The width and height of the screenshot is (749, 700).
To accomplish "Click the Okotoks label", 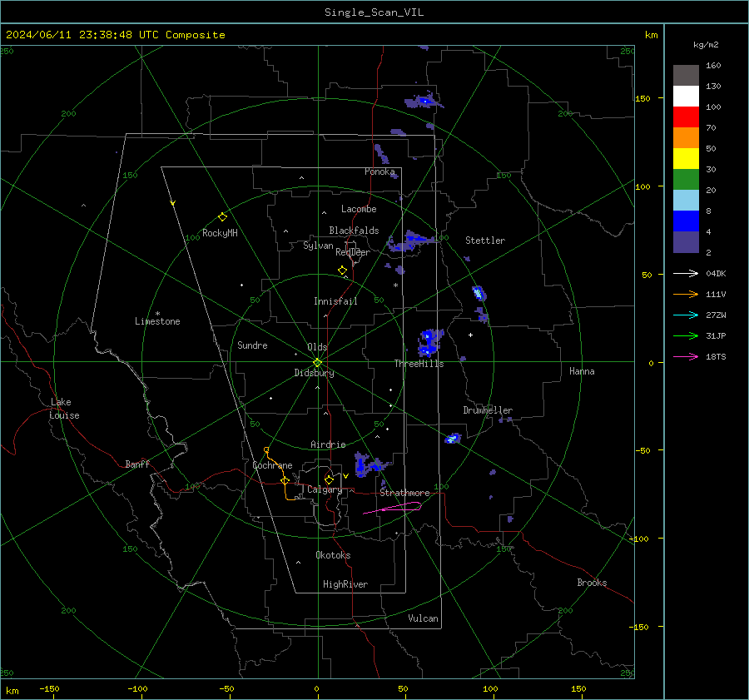I will pos(333,555).
